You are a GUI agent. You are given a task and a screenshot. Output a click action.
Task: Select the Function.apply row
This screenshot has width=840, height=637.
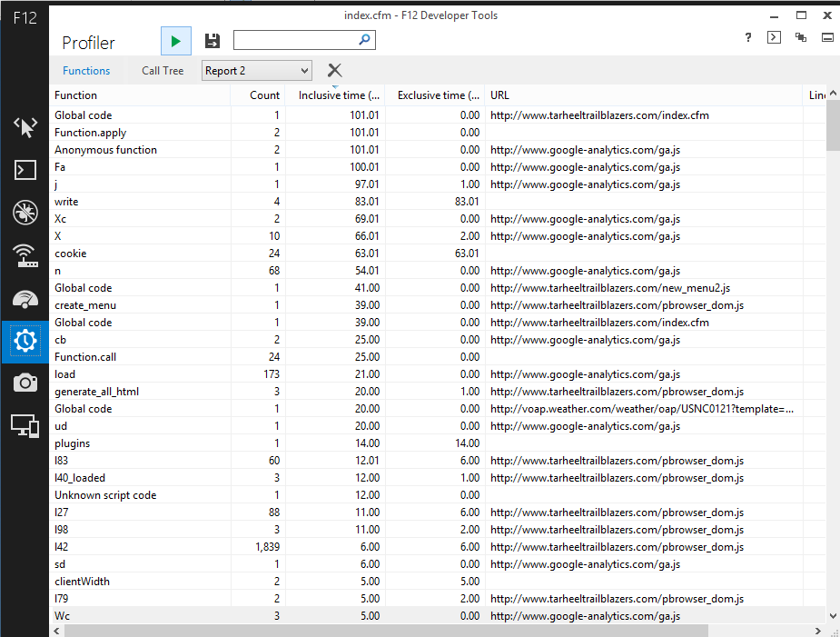[x=439, y=133]
